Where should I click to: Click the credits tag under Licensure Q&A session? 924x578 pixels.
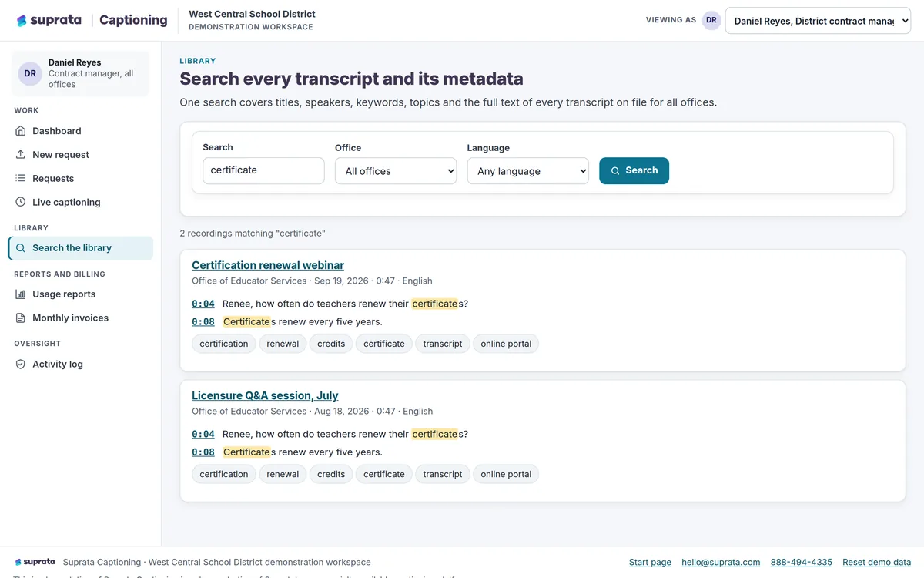[331, 474]
